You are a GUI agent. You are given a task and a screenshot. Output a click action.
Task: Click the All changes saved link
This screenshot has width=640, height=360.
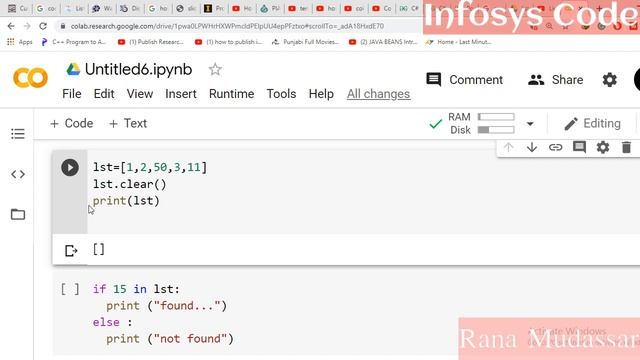coord(378,94)
